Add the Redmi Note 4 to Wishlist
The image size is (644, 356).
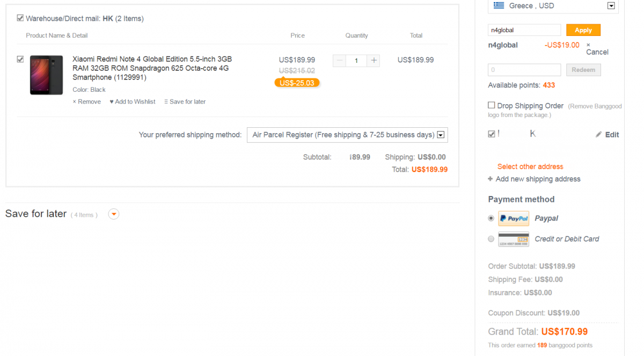[133, 101]
